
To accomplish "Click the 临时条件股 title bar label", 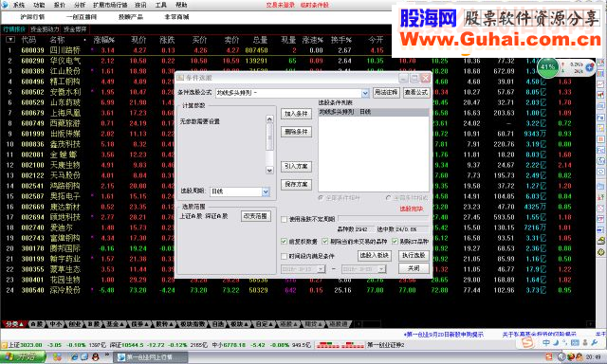I will (314, 5).
